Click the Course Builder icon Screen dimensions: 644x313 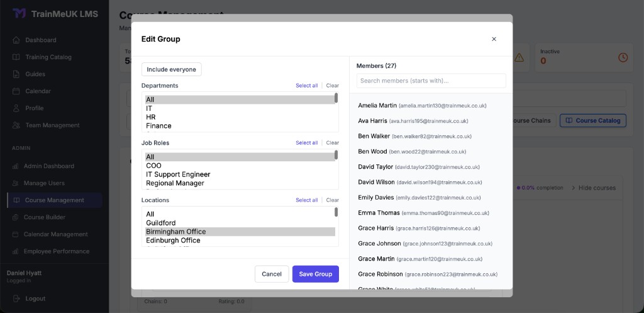point(15,217)
